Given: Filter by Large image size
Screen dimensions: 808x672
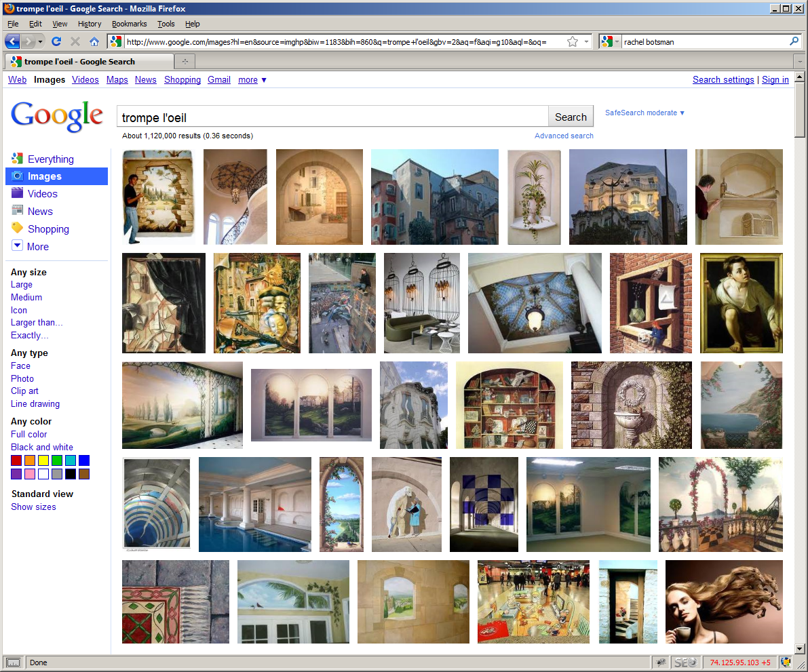Looking at the screenshot, I should pos(22,284).
